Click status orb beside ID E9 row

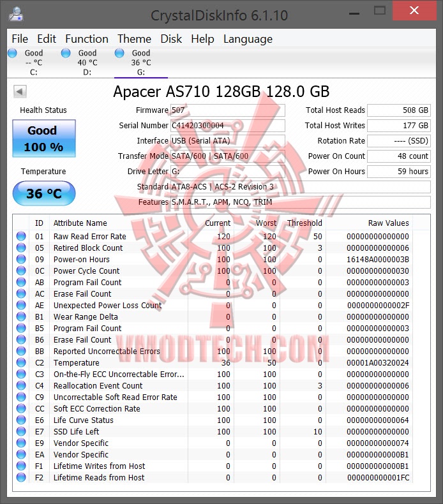pyautogui.click(x=21, y=443)
